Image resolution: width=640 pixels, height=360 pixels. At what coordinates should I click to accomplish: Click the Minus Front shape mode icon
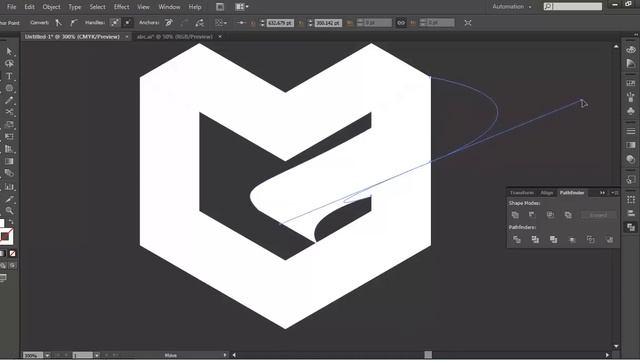coord(532,215)
